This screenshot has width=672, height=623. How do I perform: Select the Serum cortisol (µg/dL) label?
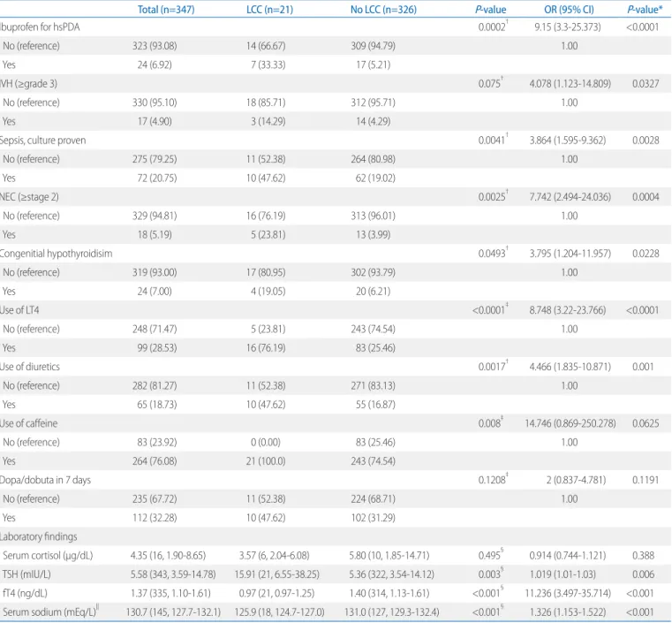(x=48, y=555)
